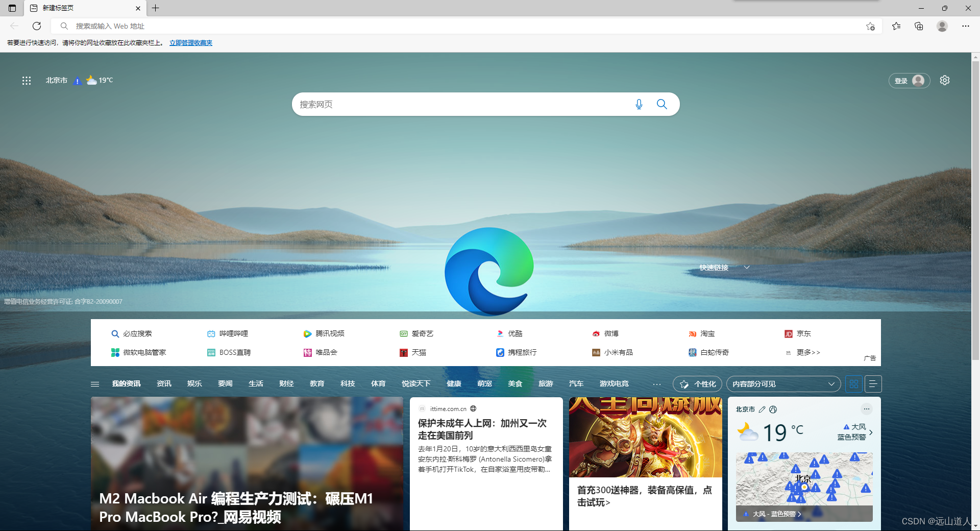The width and height of the screenshot is (980, 531).
Task: Open the 优酷 quick link
Action: [509, 334]
